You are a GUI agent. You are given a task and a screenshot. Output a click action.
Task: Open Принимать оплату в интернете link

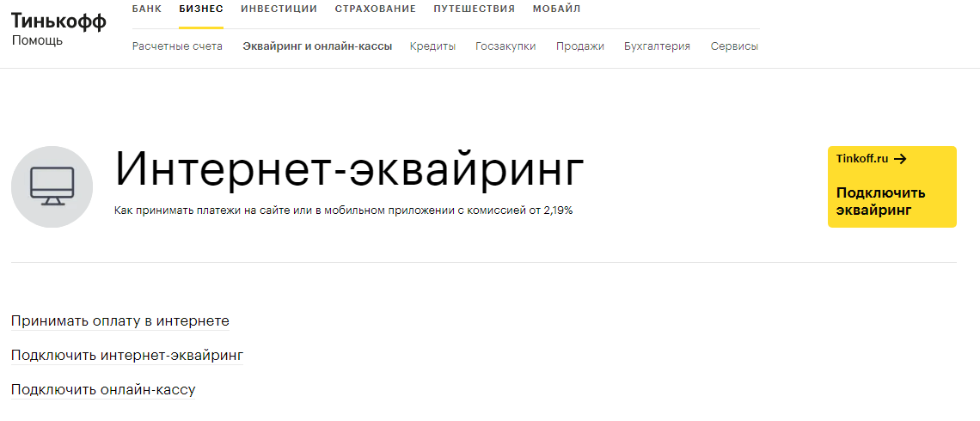pyautogui.click(x=120, y=321)
